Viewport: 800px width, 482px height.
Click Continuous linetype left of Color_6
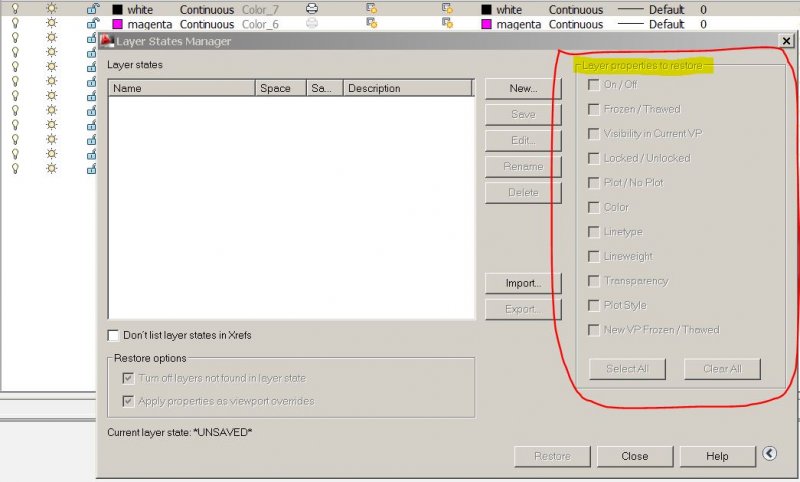point(207,24)
